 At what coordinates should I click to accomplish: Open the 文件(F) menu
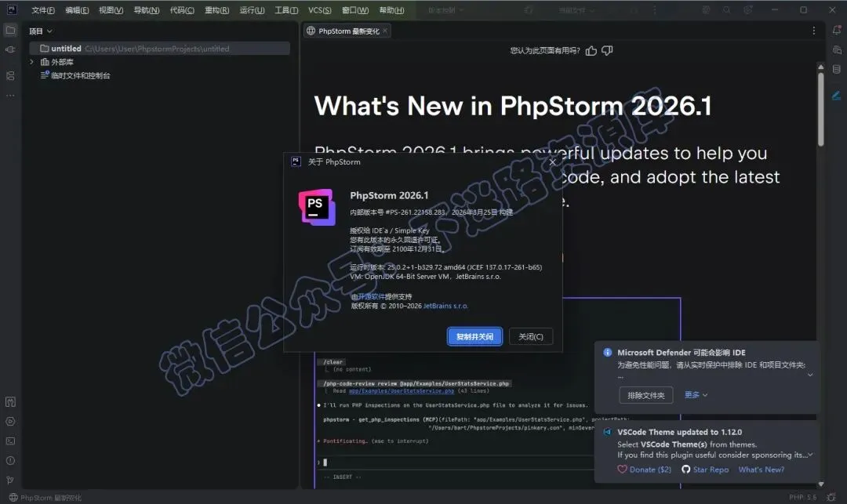[x=42, y=10]
